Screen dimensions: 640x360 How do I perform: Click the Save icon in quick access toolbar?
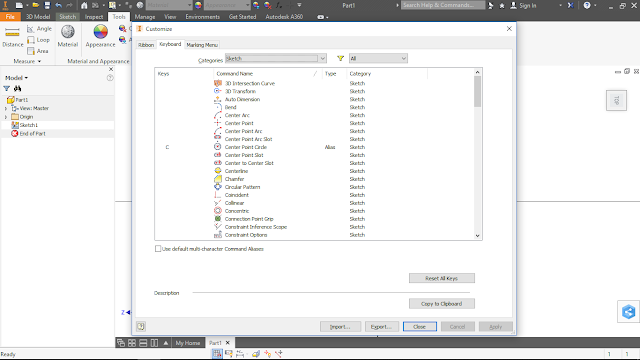[x=47, y=5]
